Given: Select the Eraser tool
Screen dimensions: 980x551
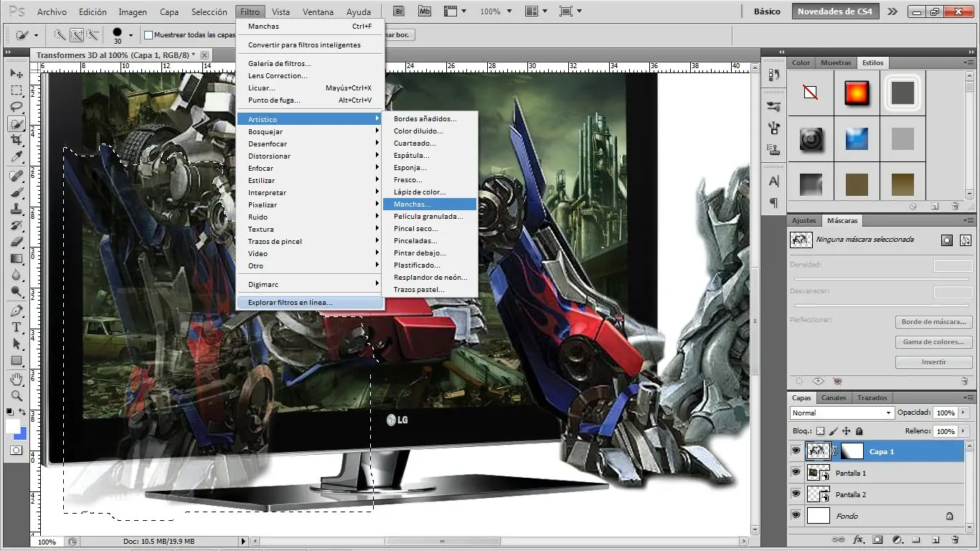Looking at the screenshot, I should [x=17, y=242].
